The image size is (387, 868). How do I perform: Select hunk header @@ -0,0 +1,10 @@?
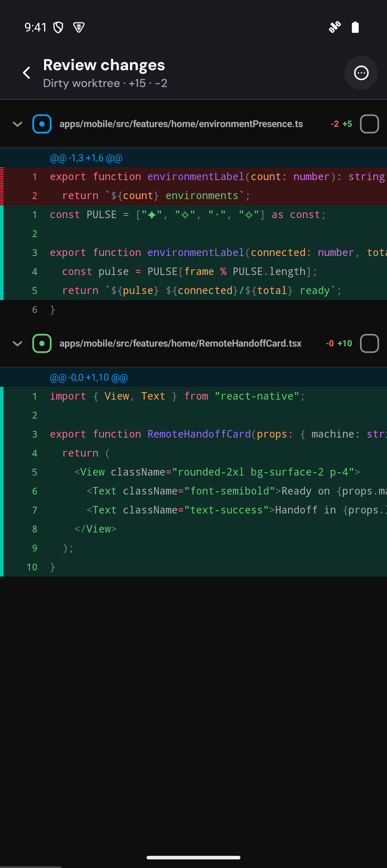click(89, 377)
